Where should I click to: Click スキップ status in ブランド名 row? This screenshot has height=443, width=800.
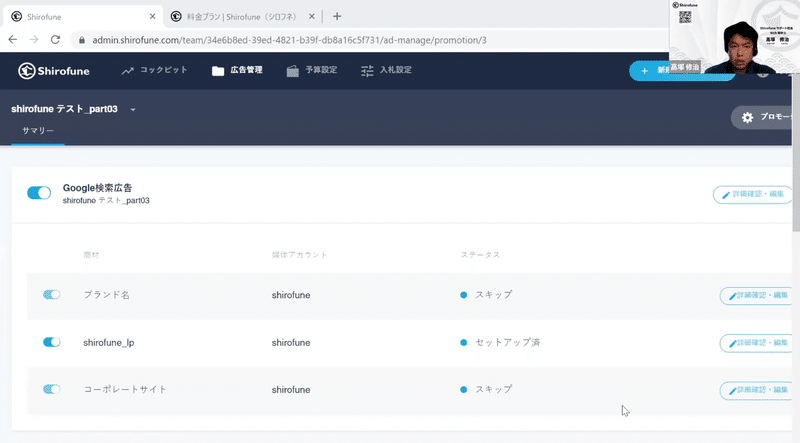tap(493, 295)
